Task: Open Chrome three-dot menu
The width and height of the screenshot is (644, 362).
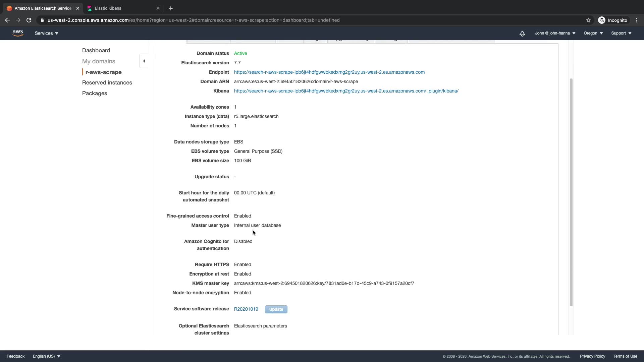Action: (x=637, y=20)
